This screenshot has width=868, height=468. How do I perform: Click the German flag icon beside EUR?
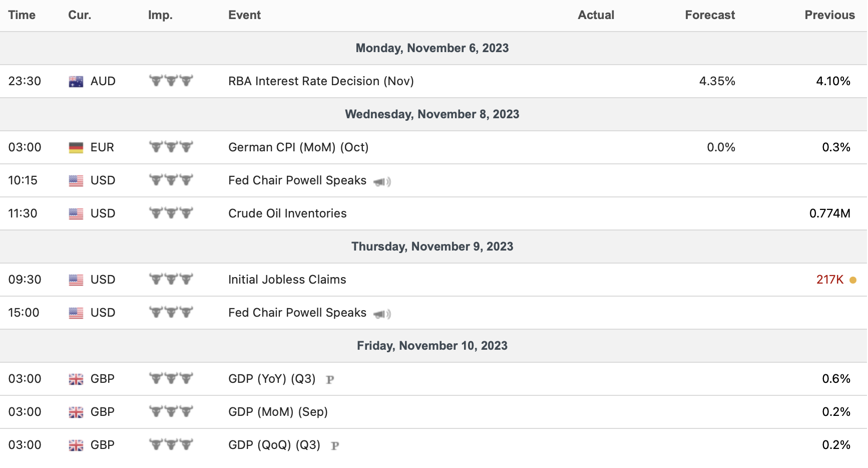[x=76, y=148]
